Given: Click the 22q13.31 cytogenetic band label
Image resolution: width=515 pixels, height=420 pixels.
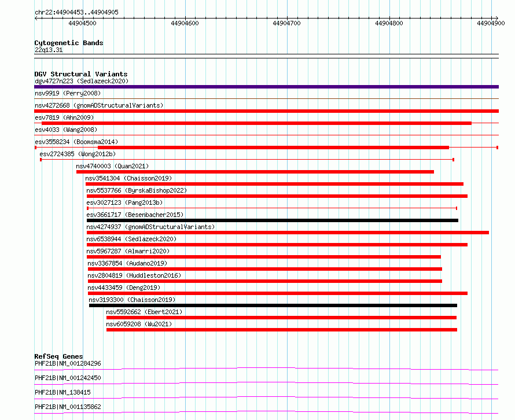Looking at the screenshot, I should pyautogui.click(x=49, y=50).
